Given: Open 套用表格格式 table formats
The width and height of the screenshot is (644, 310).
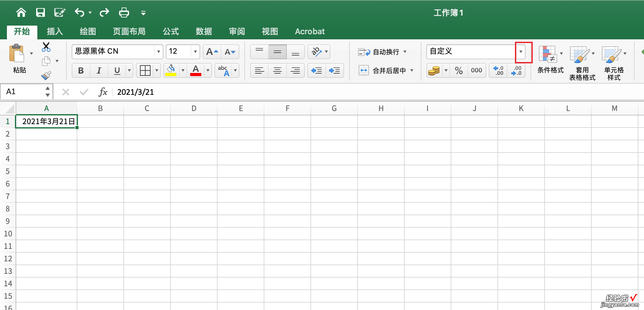Looking at the screenshot, I should pyautogui.click(x=582, y=64).
